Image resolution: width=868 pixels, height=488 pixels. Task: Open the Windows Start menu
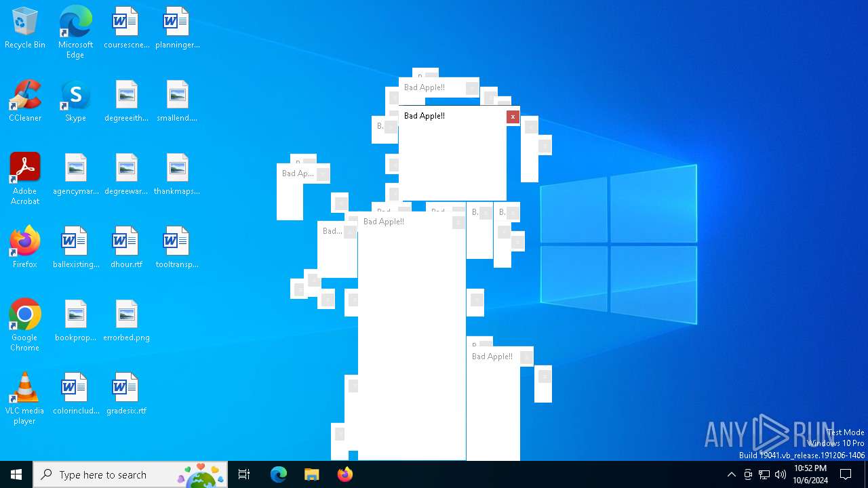click(x=16, y=474)
